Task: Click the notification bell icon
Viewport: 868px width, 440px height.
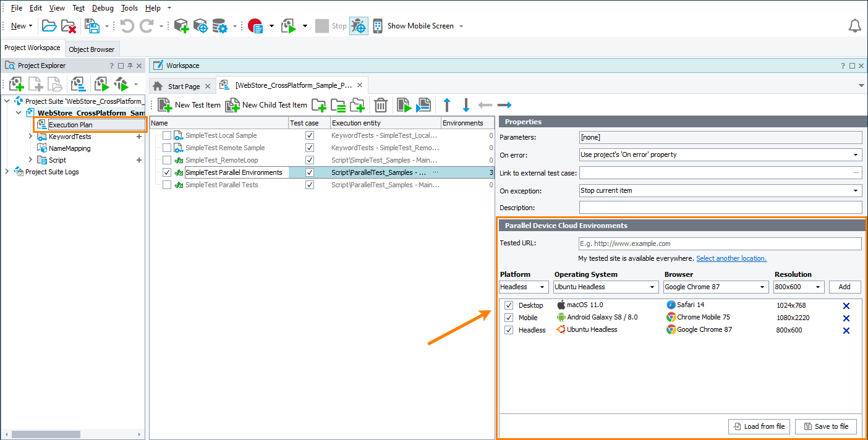Action: [x=855, y=25]
